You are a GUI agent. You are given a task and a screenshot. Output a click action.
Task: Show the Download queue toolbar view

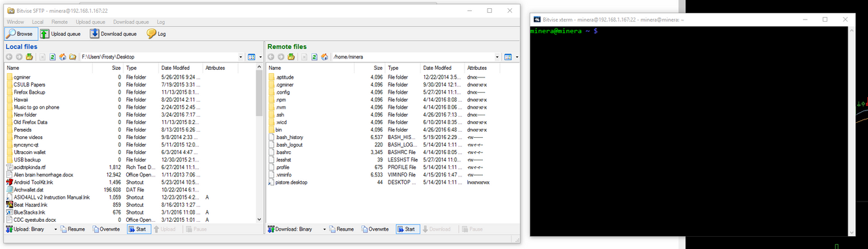click(113, 34)
